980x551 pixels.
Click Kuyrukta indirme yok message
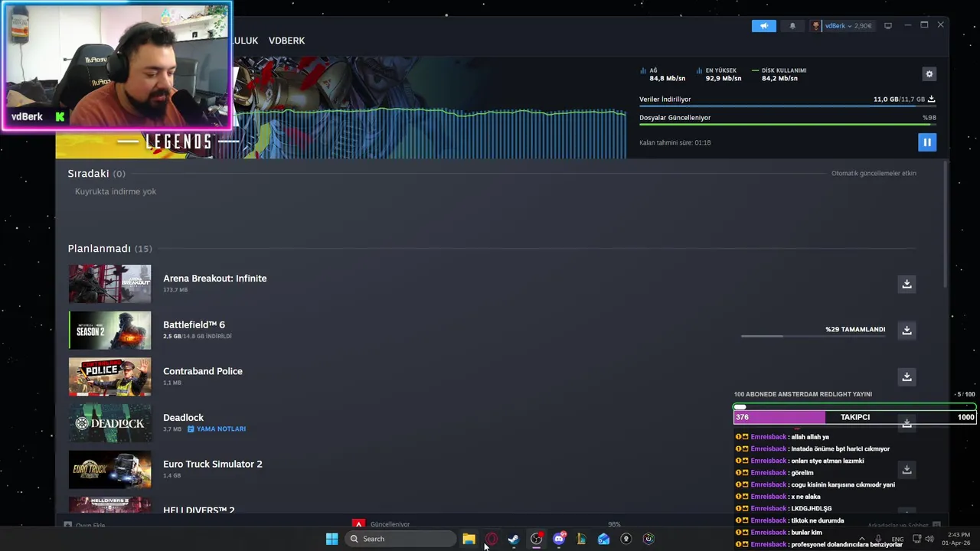tap(116, 191)
